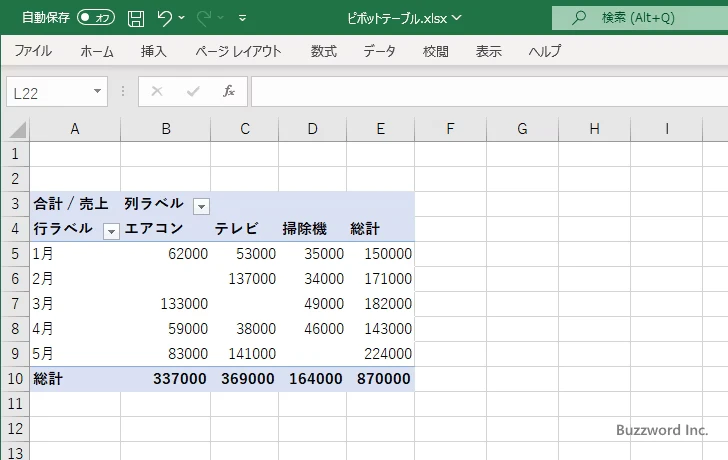728x460 pixels.
Task: Open the 表示 tab
Action: tap(488, 51)
